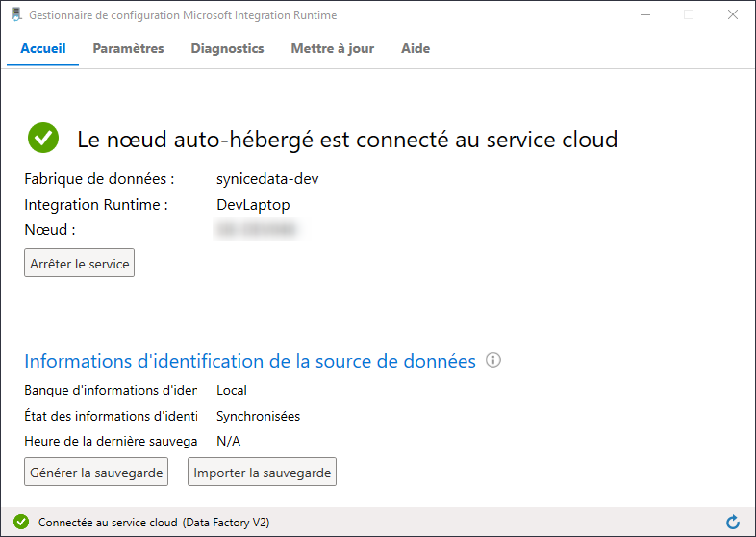The image size is (756, 537).
Task: Close the configuration manager window
Action: tap(732, 15)
